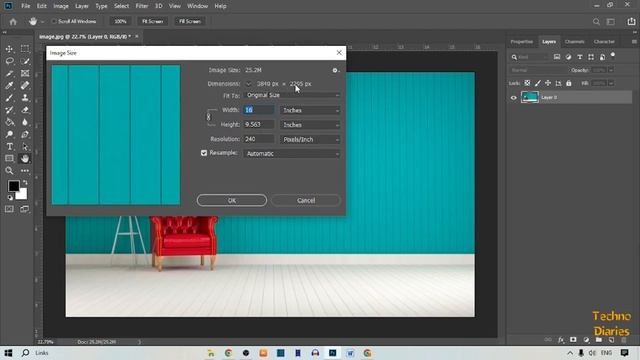This screenshot has width=640, height=360.
Task: Select the Path Selection tool
Action: pyautogui.click(x=25, y=147)
